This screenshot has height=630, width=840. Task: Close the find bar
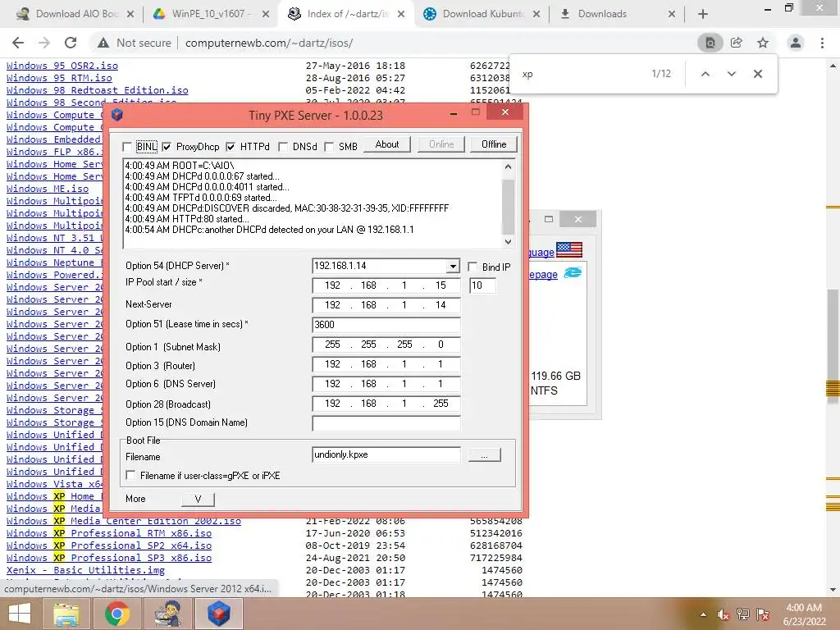(757, 74)
